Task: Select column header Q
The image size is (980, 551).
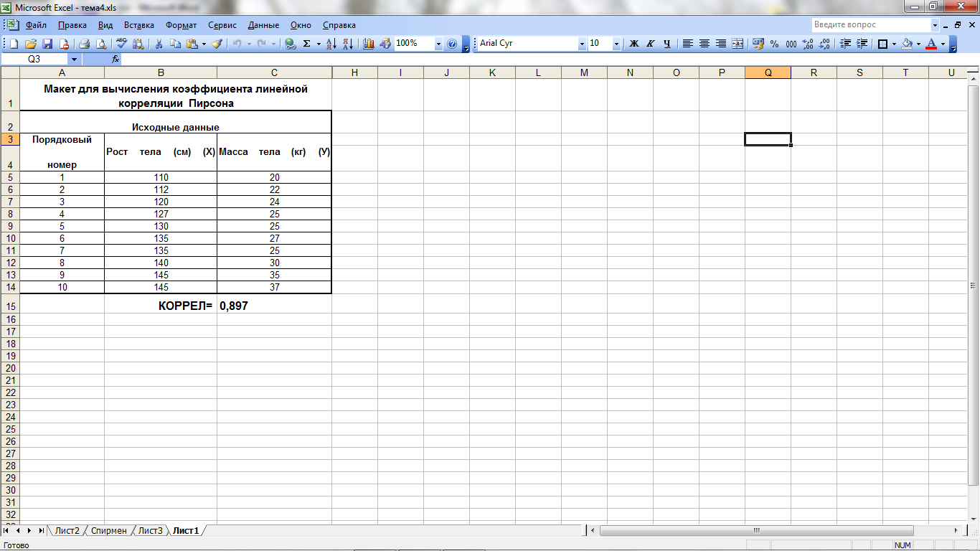Action: [x=768, y=72]
